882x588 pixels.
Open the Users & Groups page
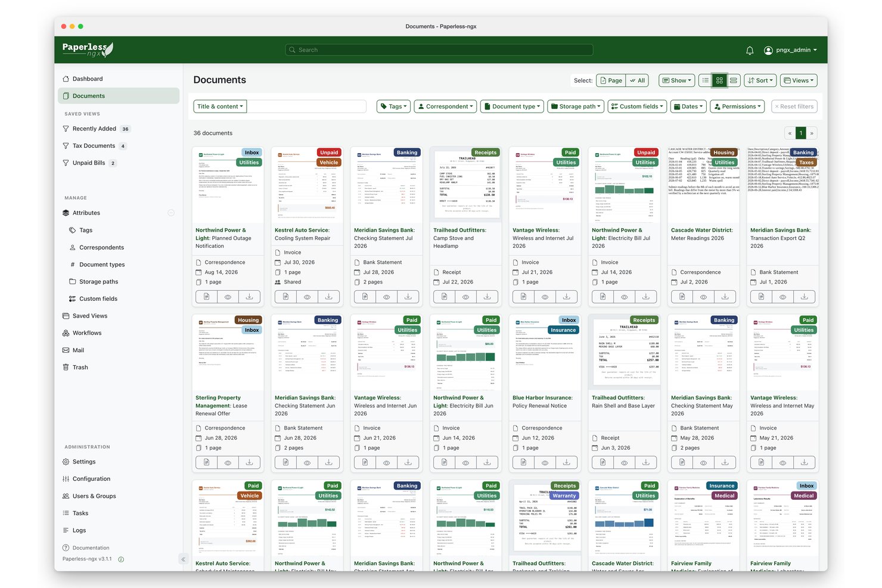[x=119, y=496]
